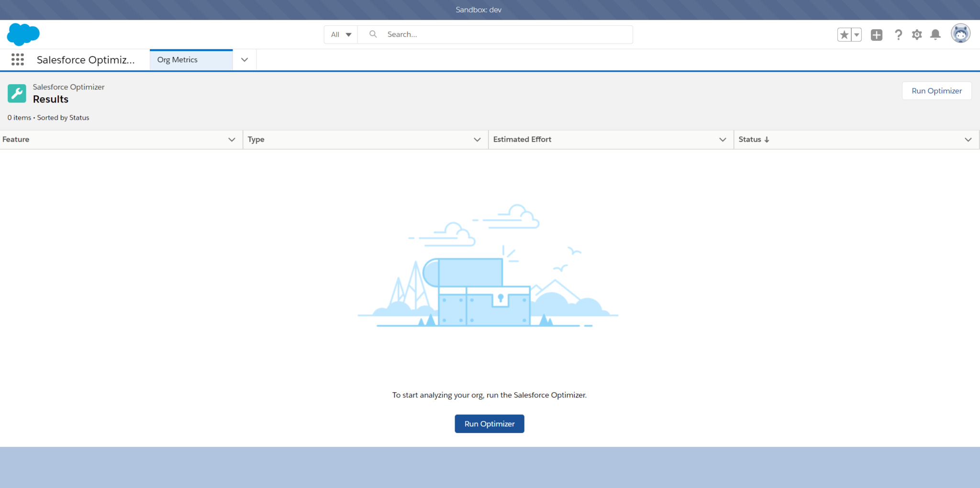980x488 pixels.
Task: Open the Estimated Effort column dropdown
Action: pos(722,139)
